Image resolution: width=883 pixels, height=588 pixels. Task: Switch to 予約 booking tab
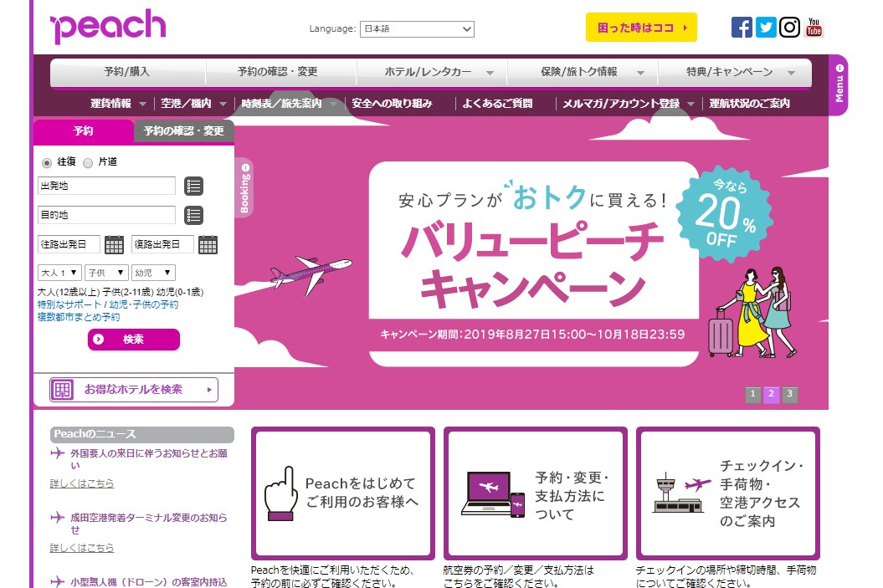pos(84,131)
